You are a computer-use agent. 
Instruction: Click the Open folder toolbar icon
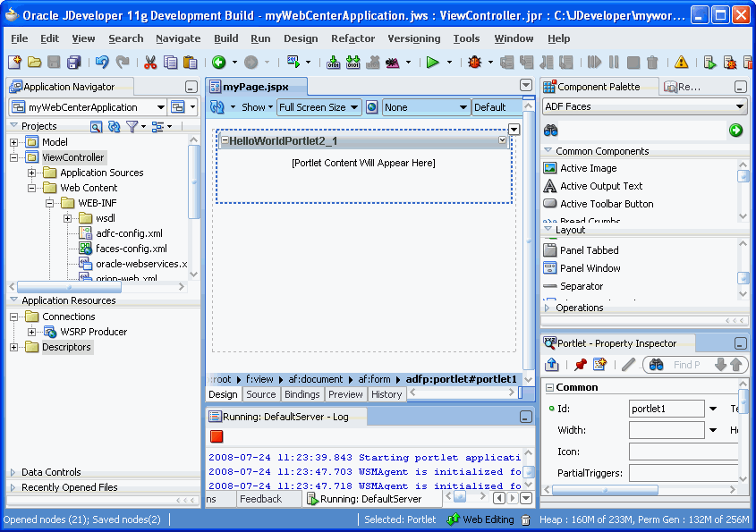(34, 63)
